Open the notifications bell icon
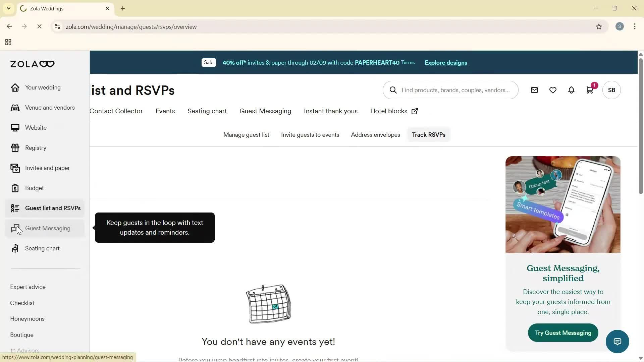644x362 pixels. click(x=571, y=90)
